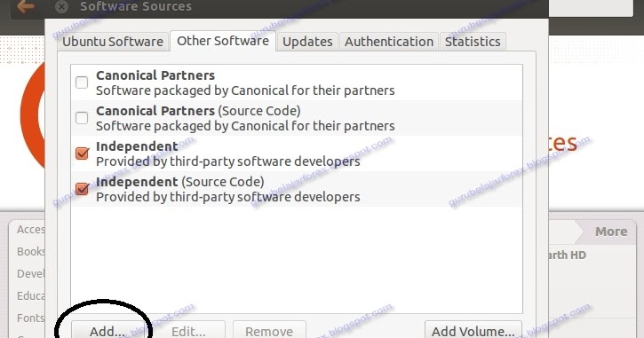This screenshot has width=644, height=338.
Task: Click the Add... button
Action: tap(107, 331)
